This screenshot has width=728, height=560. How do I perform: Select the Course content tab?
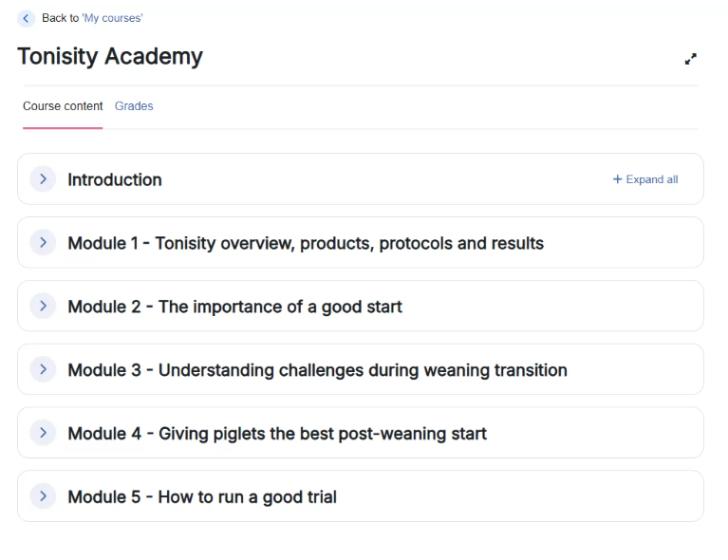pos(63,106)
